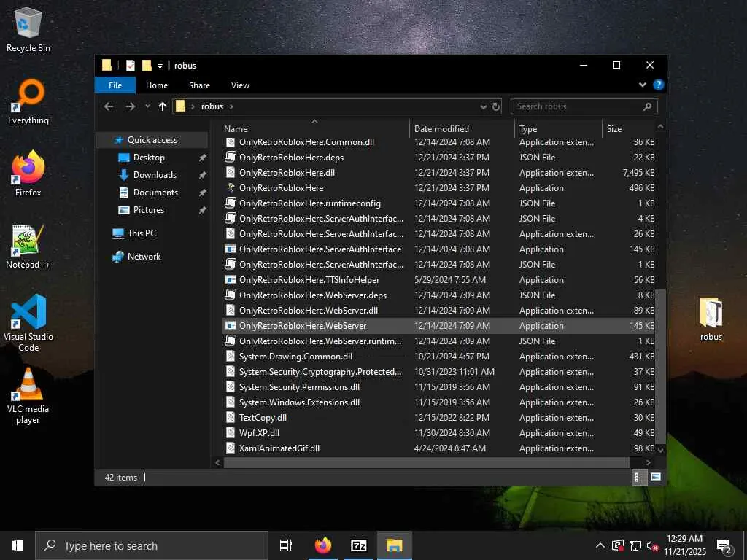Show hidden system tray icons

point(600,545)
